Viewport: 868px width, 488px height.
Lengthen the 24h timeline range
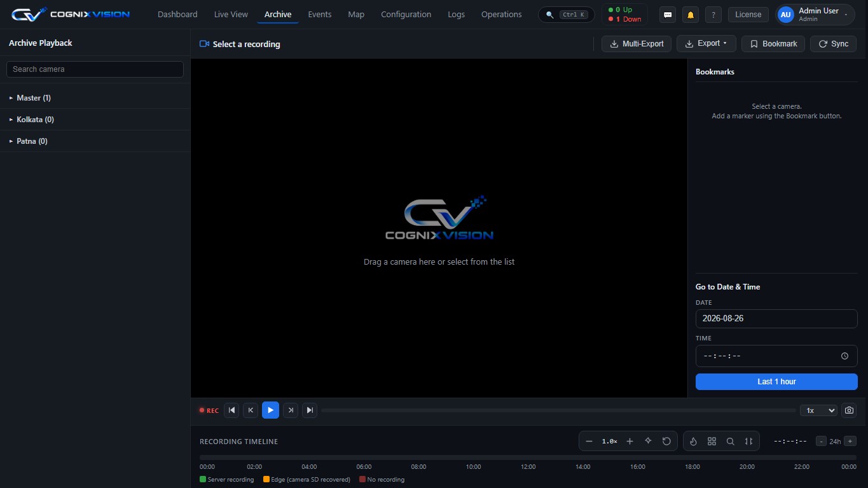pyautogui.click(x=850, y=442)
